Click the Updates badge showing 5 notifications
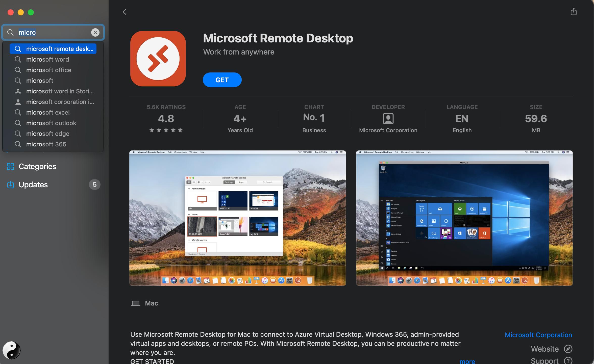 pyautogui.click(x=94, y=184)
